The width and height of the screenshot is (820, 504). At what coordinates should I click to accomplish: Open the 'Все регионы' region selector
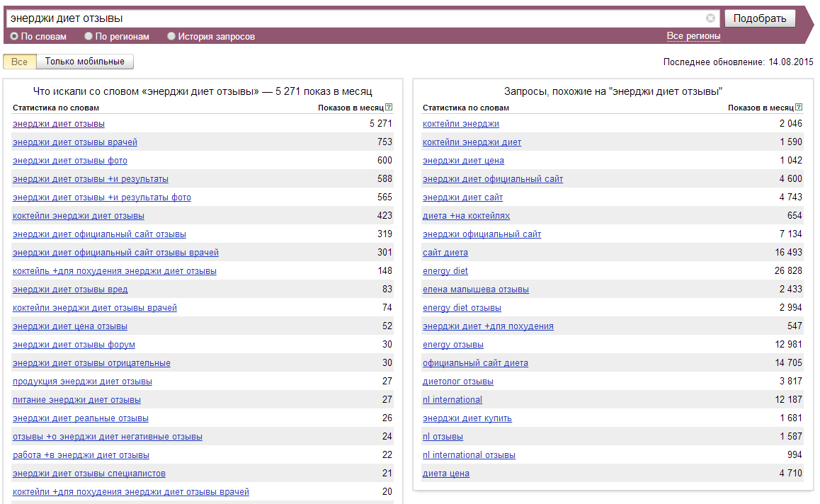pyautogui.click(x=693, y=36)
